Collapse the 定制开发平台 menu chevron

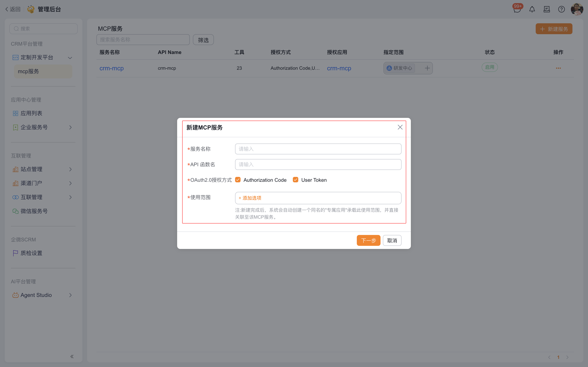pos(70,58)
